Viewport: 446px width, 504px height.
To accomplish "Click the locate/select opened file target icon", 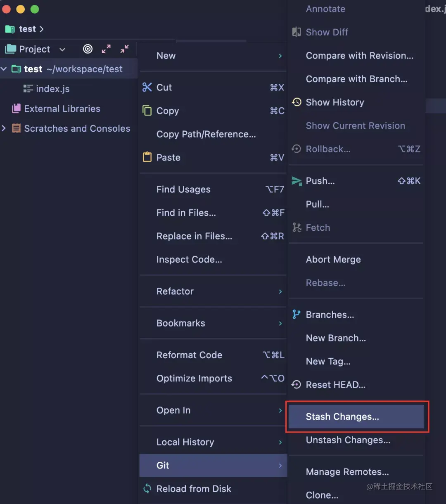I will click(x=88, y=49).
